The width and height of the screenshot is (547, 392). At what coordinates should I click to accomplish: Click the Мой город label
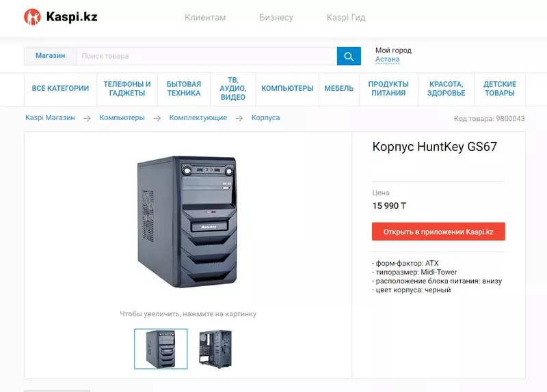click(x=394, y=50)
